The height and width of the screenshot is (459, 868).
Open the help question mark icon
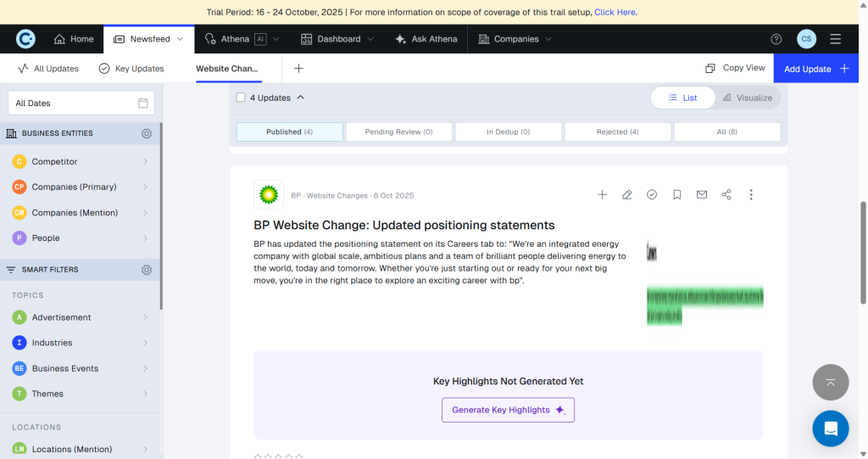coord(776,39)
